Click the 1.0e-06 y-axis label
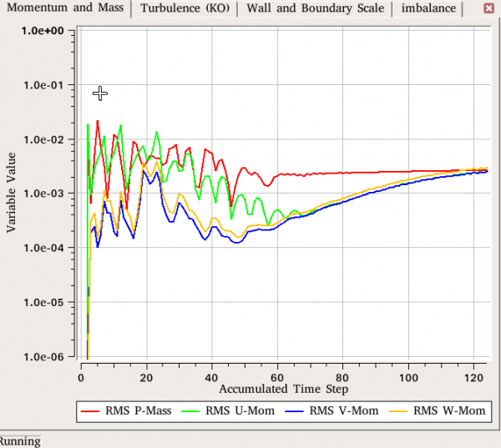 click(x=43, y=357)
